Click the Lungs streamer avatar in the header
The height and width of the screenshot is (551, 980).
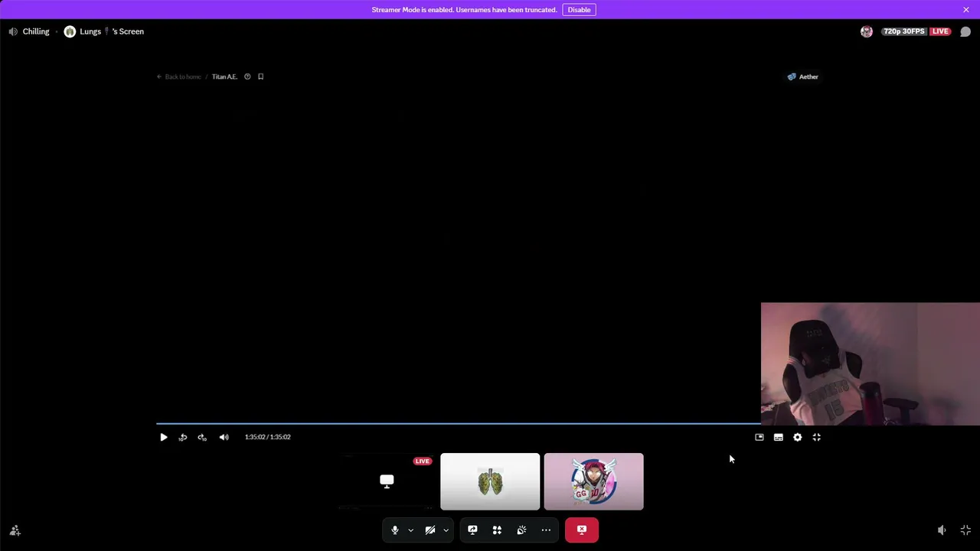tap(70, 31)
